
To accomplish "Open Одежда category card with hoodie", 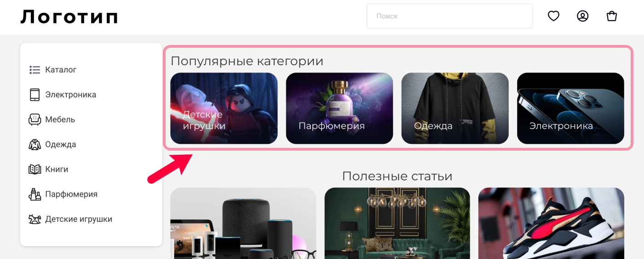I will 455,108.
